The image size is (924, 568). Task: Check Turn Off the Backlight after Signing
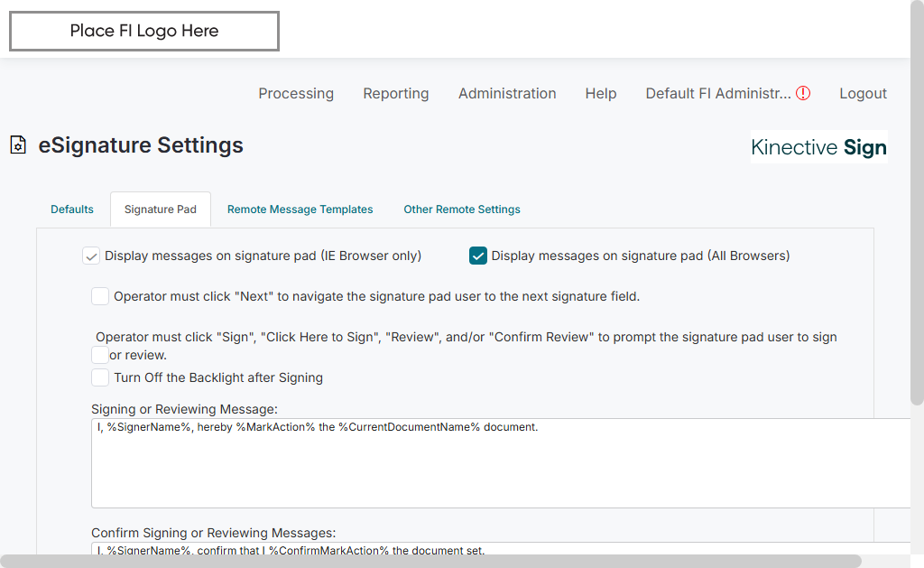[100, 377]
